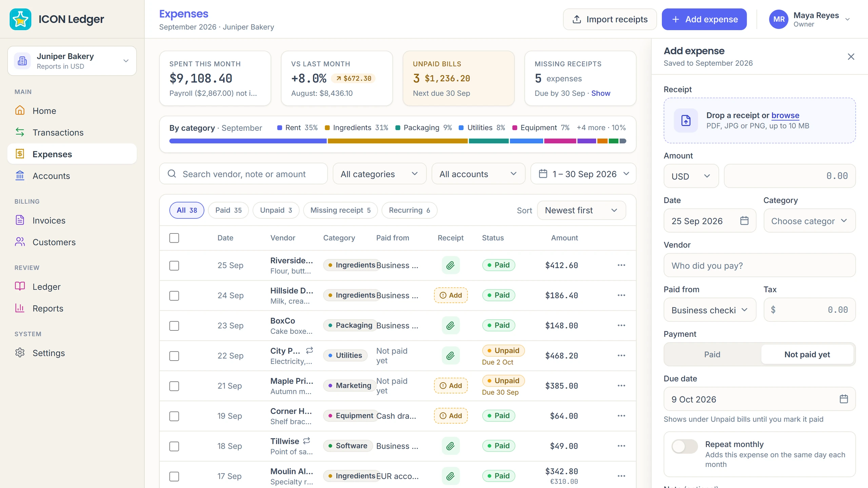Click the recurring icon next to Tillwise
This screenshot has width=868, height=488.
[x=307, y=441]
